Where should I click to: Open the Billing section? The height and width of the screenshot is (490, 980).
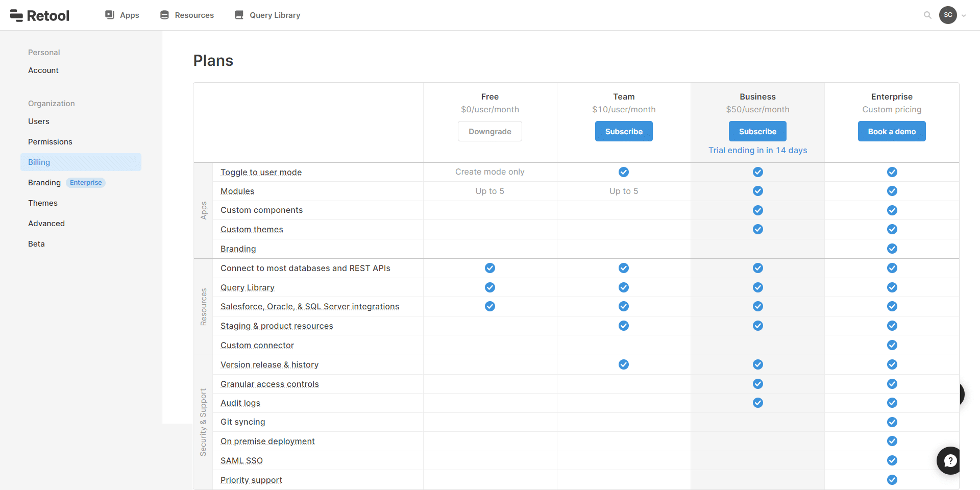81,162
